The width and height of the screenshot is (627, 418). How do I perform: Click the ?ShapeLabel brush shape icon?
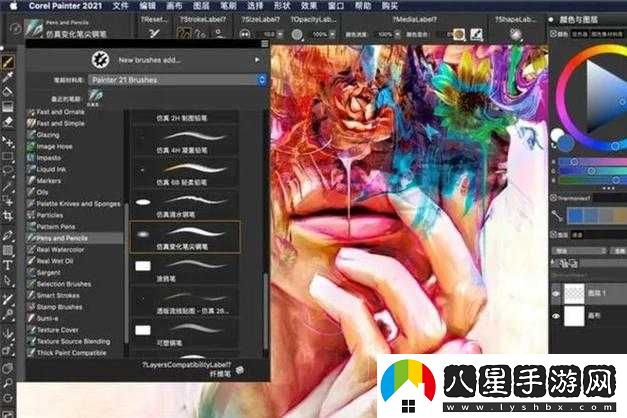(x=516, y=34)
